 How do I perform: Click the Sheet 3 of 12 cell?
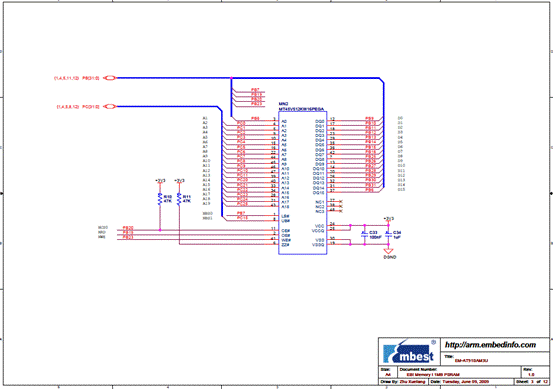pyautogui.click(x=532, y=382)
